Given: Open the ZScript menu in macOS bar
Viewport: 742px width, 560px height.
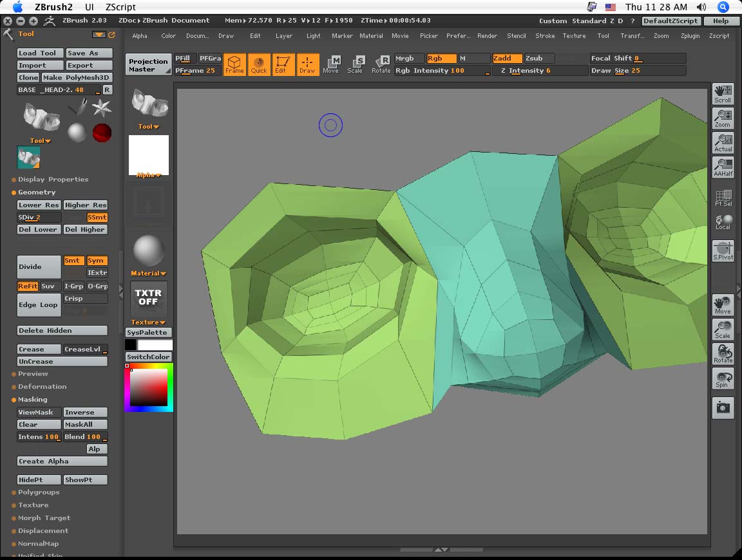Looking at the screenshot, I should pos(120,6).
